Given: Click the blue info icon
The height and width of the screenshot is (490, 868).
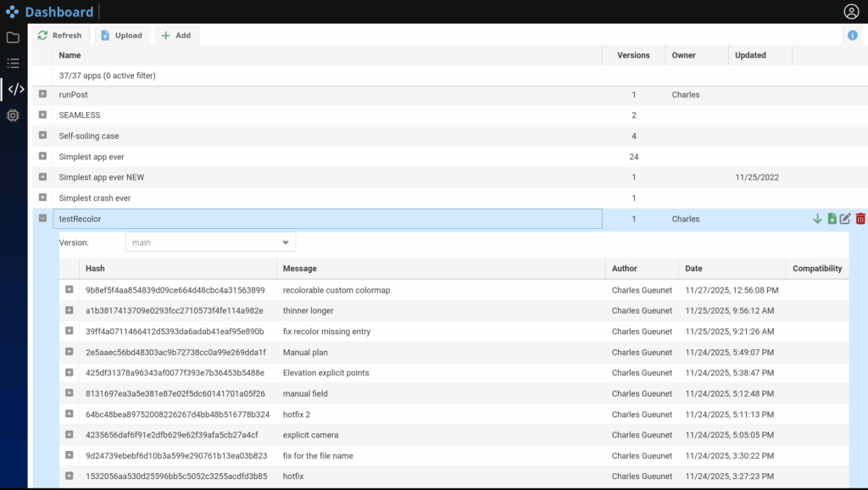Looking at the screenshot, I should click(852, 36).
